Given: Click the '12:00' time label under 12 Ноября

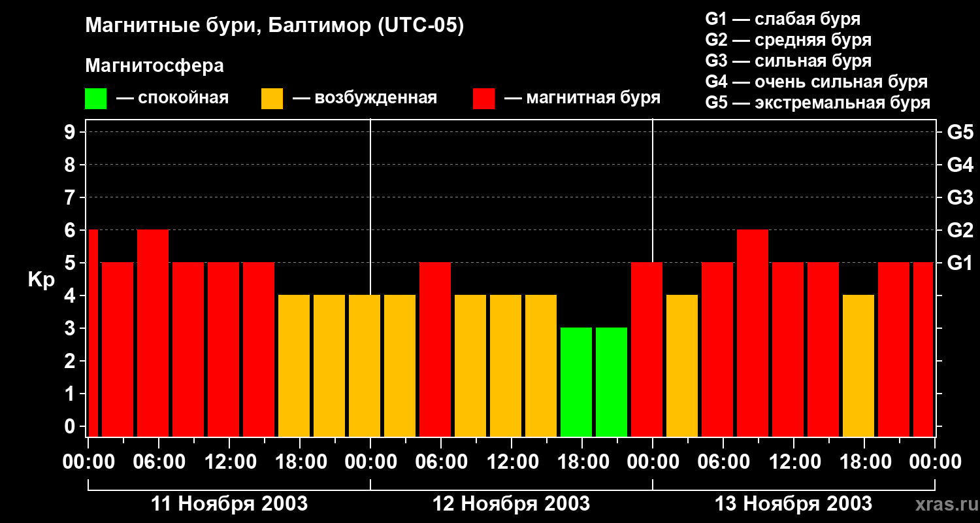Looking at the screenshot, I should pos(512,462).
